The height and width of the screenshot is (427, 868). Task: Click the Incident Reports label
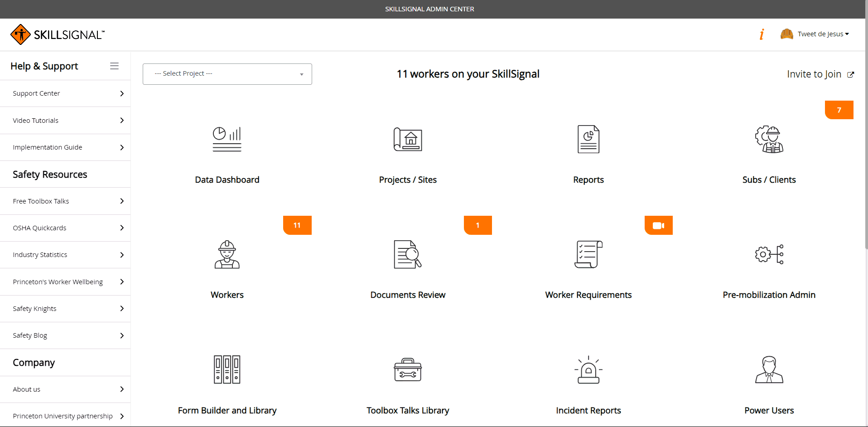pyautogui.click(x=588, y=410)
